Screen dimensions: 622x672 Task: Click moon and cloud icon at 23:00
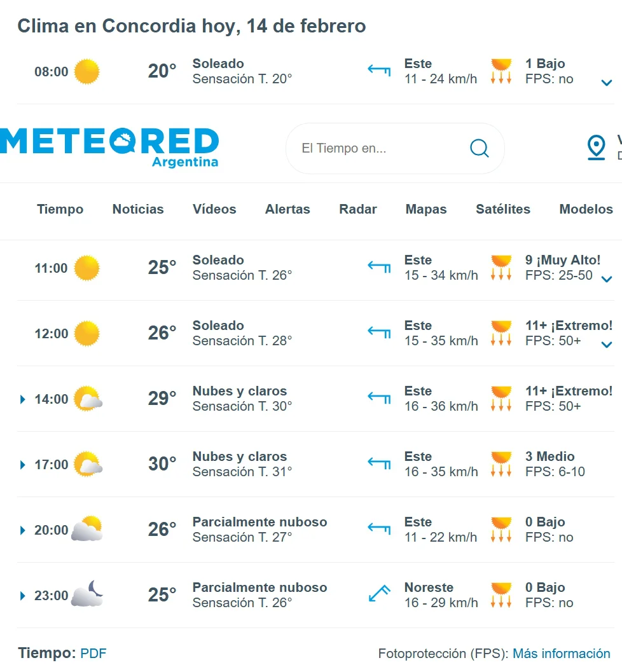(x=87, y=595)
